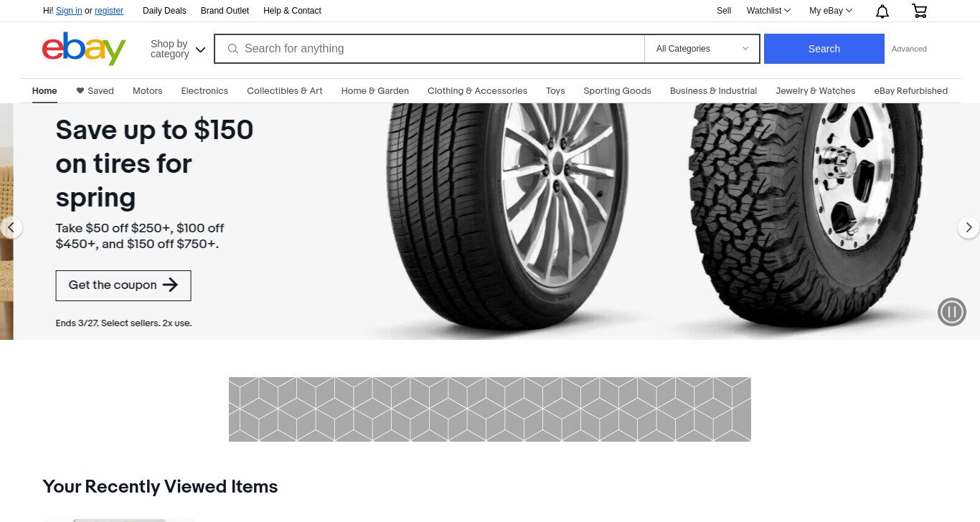Click the Save up to $150 headline
Viewport: 980px width, 522px height.
pos(154,163)
